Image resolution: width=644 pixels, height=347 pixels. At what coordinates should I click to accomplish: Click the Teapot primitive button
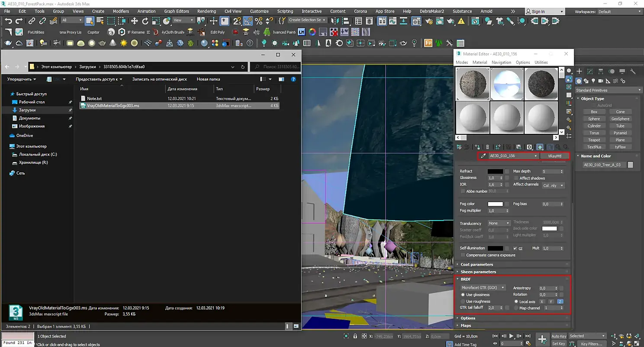pos(594,140)
